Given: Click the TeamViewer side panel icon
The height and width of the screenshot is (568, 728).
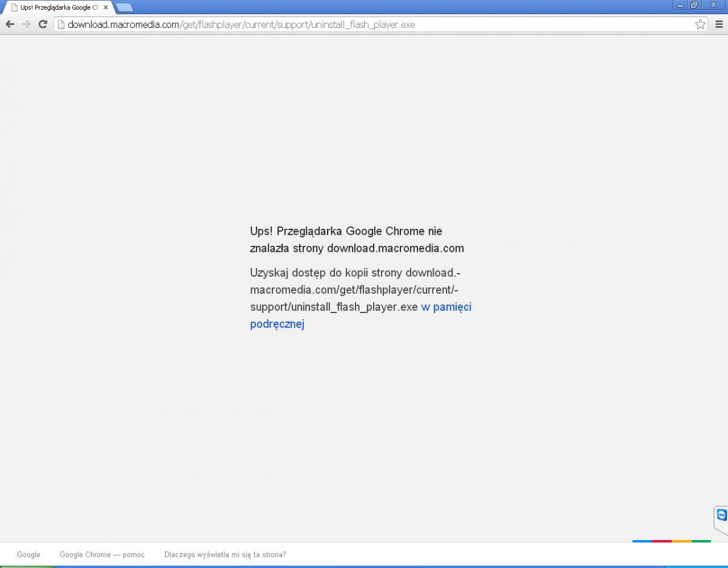Looking at the screenshot, I should click(x=721, y=515).
